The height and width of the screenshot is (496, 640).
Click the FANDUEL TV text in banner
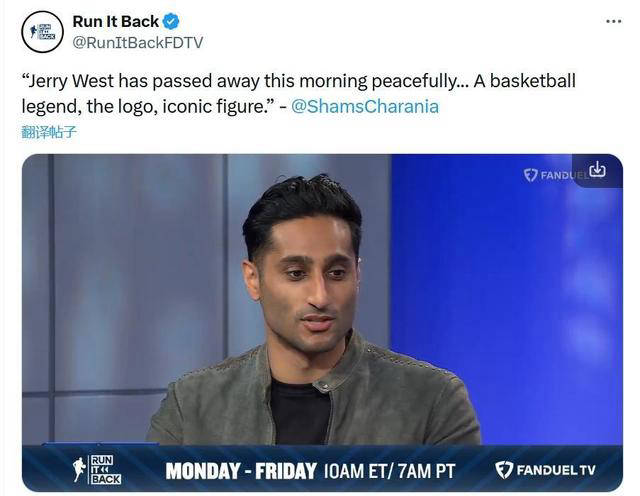pyautogui.click(x=556, y=470)
